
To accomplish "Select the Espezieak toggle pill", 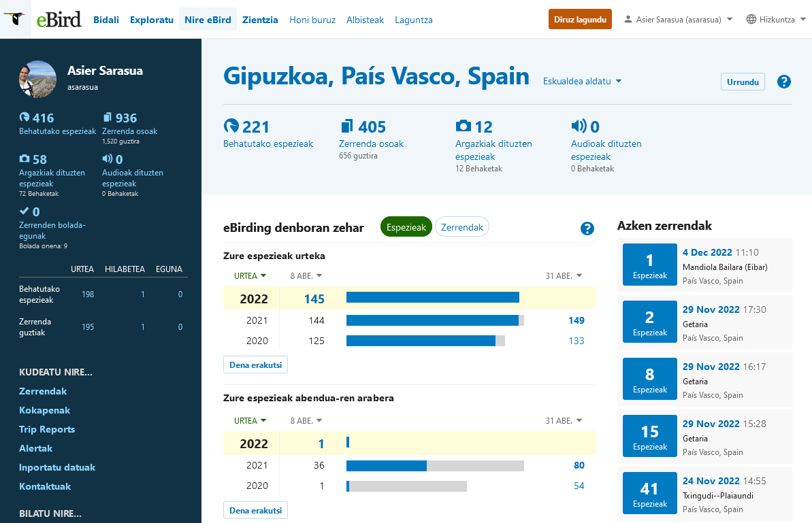I will (406, 226).
